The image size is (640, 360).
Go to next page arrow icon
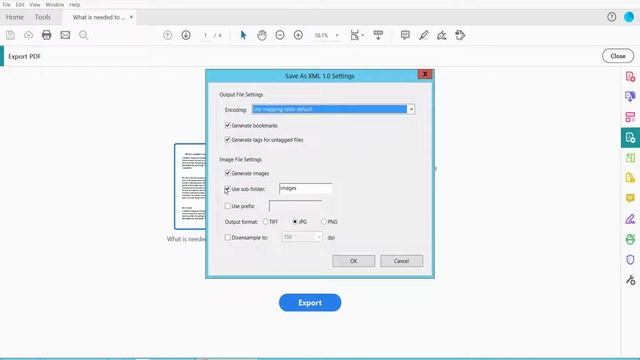click(186, 35)
